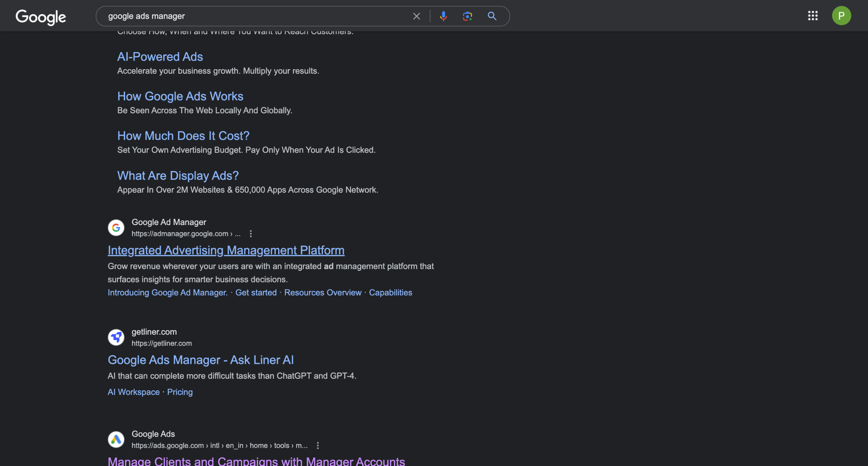Viewport: 868px width, 466px height.
Task: Click the magnifying glass search icon
Action: tap(492, 16)
